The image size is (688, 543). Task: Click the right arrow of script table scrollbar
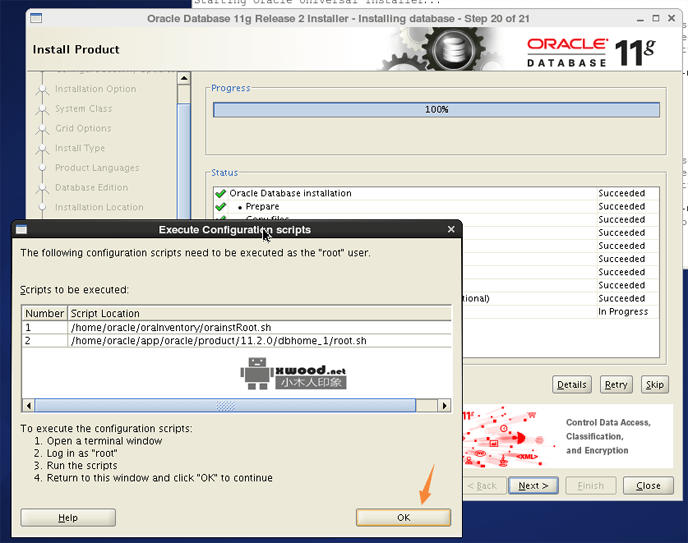(445, 406)
